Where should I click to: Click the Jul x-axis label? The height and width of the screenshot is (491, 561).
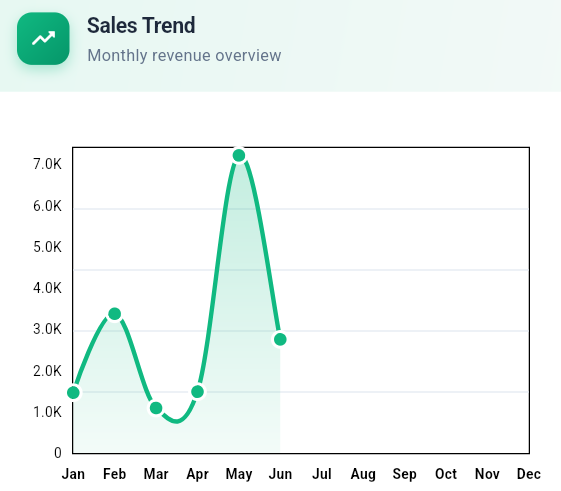pyautogui.click(x=322, y=474)
